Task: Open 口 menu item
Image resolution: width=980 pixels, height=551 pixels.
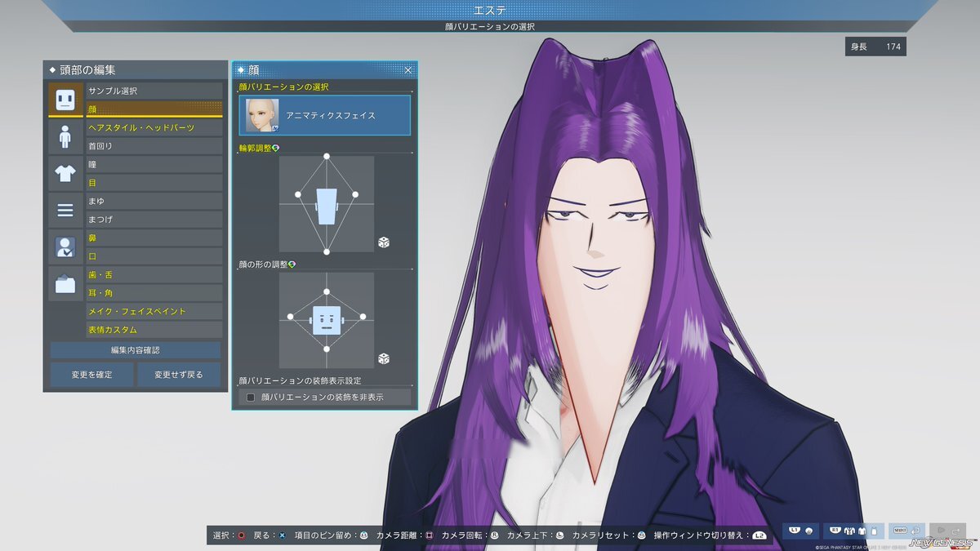Action: pyautogui.click(x=154, y=256)
